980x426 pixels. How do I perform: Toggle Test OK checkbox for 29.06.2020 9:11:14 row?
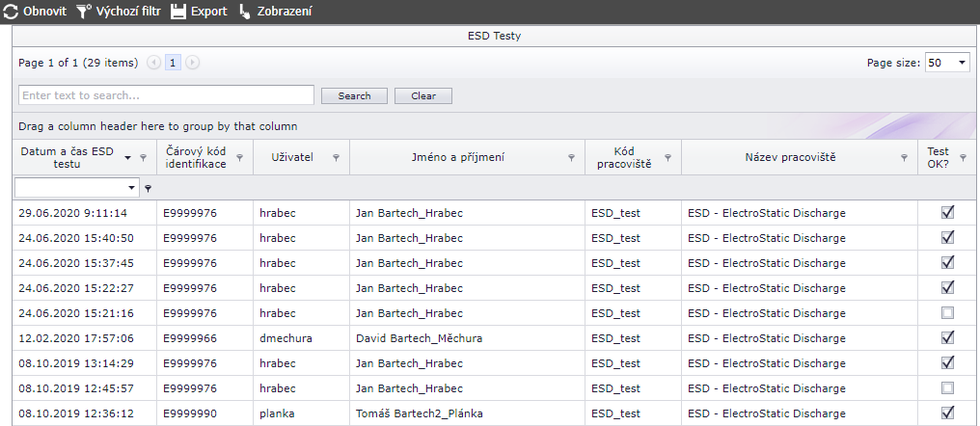pyautogui.click(x=947, y=213)
